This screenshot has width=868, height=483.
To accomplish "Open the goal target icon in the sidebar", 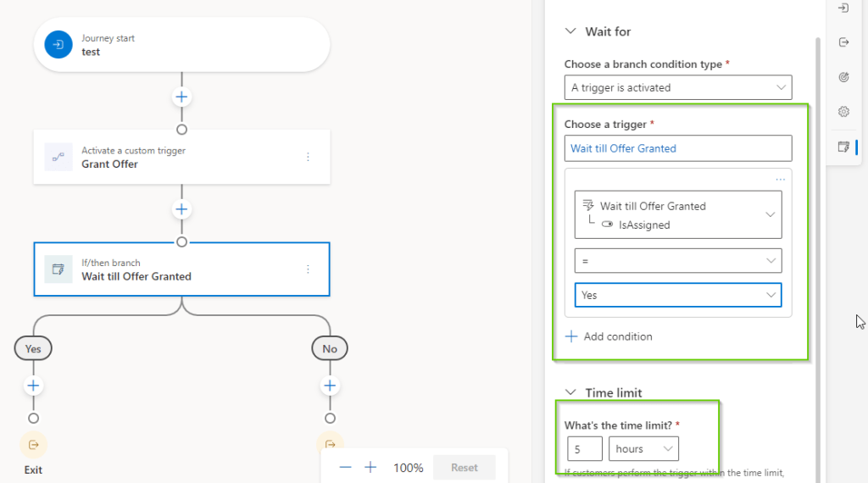I will [x=843, y=77].
